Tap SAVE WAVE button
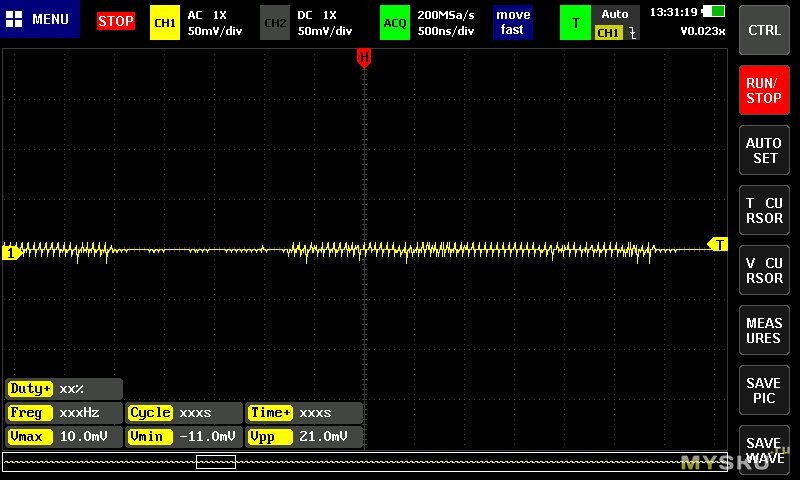 tap(764, 450)
